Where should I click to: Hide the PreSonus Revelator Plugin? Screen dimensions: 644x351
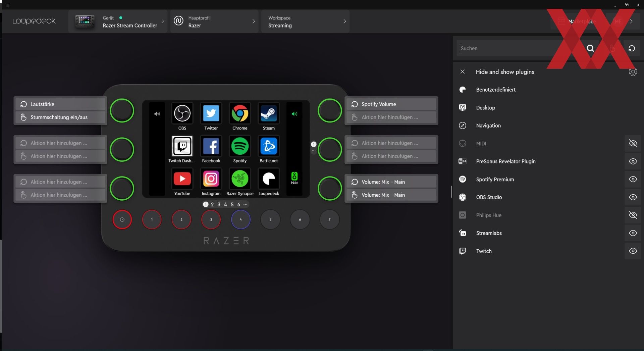[633, 161]
